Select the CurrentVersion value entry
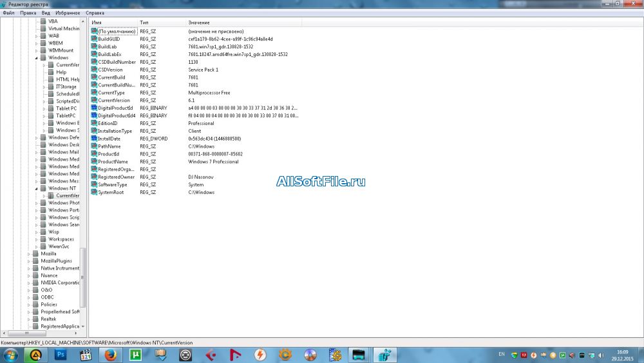Screen dimensions: 644x363 [114, 101]
